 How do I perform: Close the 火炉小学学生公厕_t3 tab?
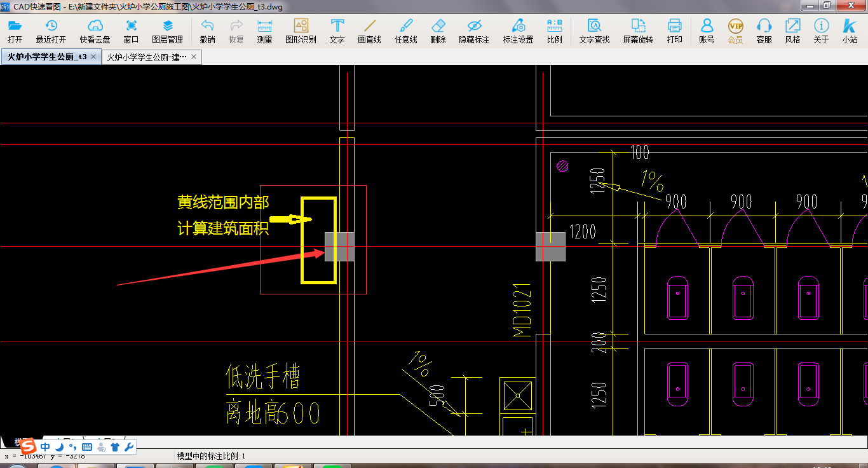93,57
